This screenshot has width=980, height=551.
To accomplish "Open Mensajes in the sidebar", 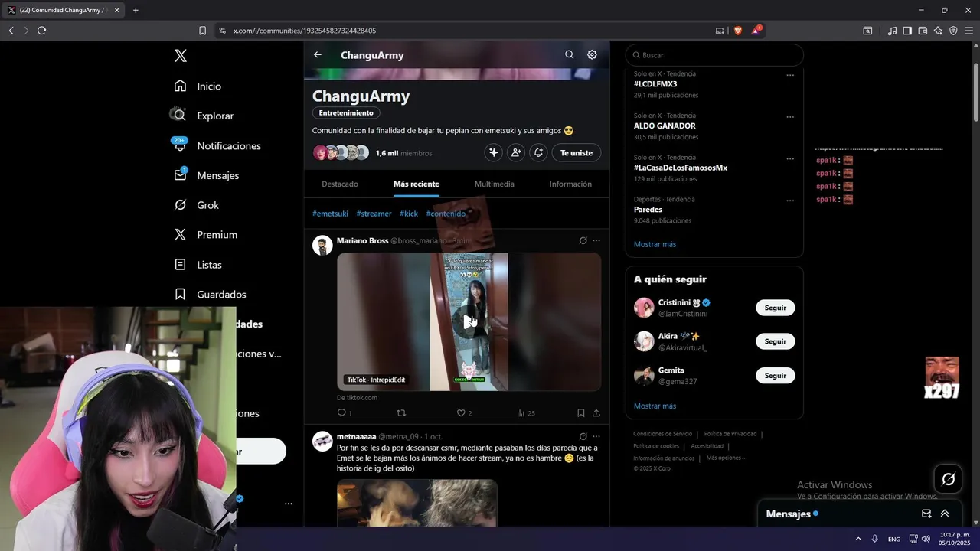I will pos(207,175).
